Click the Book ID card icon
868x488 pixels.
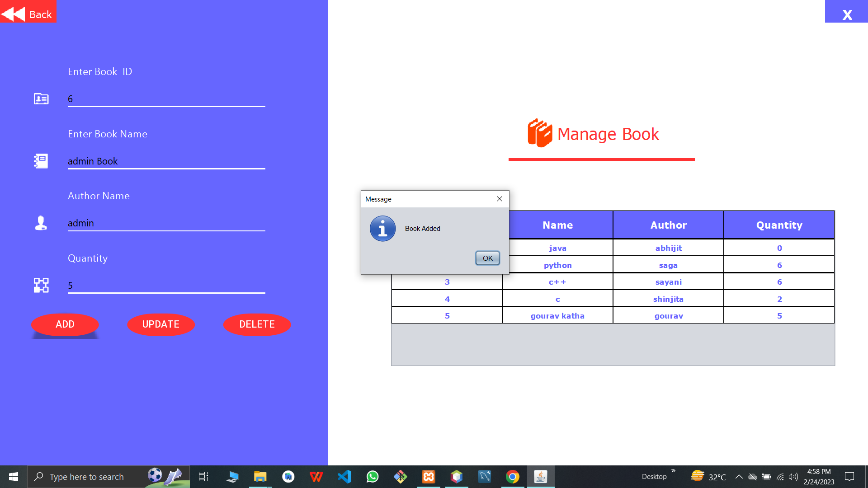point(41,99)
